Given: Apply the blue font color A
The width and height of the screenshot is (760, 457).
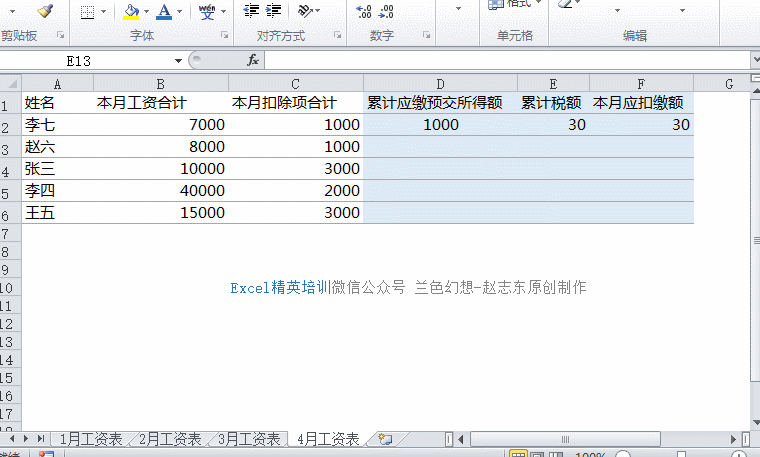Looking at the screenshot, I should pos(164,12).
